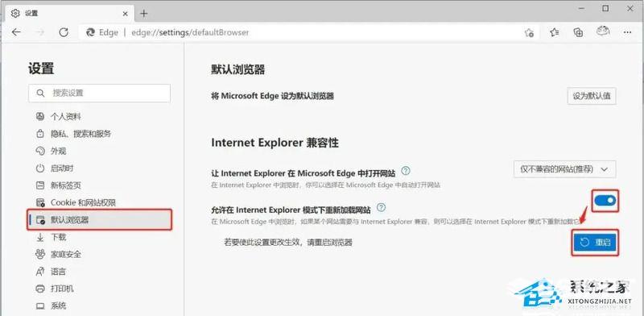
Task: Click the 家庭安全 family icon
Action: pyautogui.click(x=39, y=254)
